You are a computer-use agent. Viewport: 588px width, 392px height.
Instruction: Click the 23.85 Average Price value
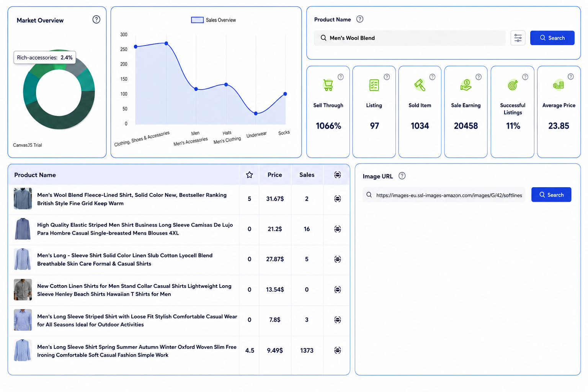(559, 126)
